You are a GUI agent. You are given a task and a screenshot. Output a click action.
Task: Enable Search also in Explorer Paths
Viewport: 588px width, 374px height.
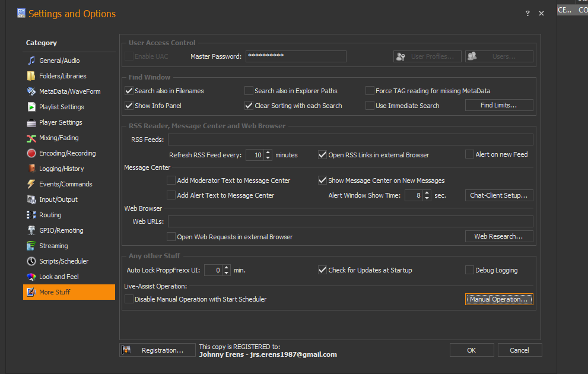tap(249, 91)
